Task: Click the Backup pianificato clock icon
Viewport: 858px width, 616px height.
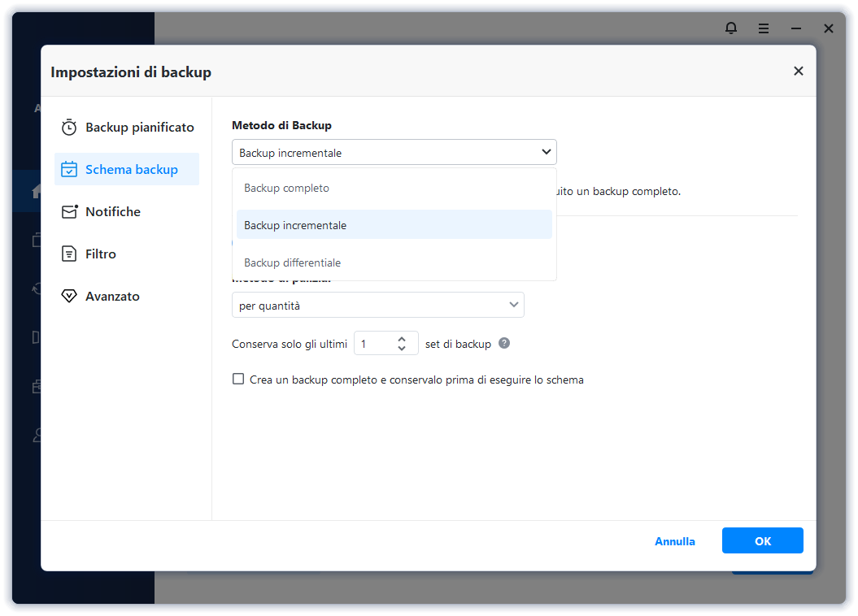Action: point(69,128)
